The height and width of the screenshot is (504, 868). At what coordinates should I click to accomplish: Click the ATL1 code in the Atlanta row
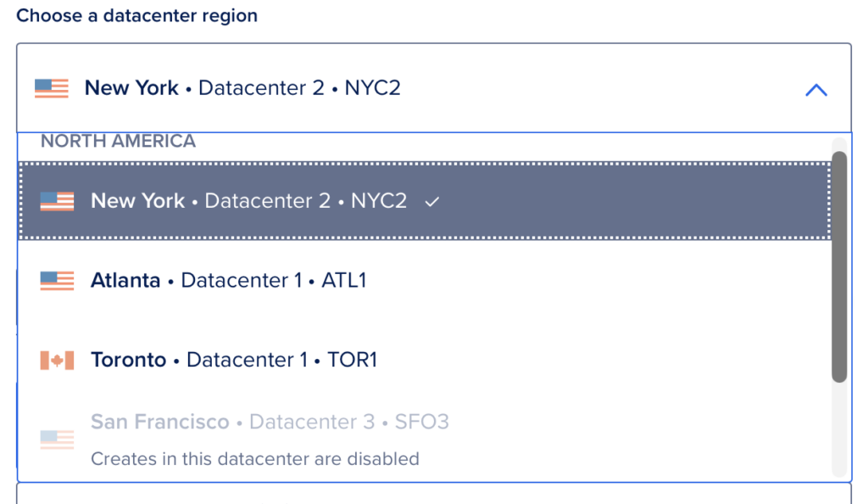tap(344, 281)
